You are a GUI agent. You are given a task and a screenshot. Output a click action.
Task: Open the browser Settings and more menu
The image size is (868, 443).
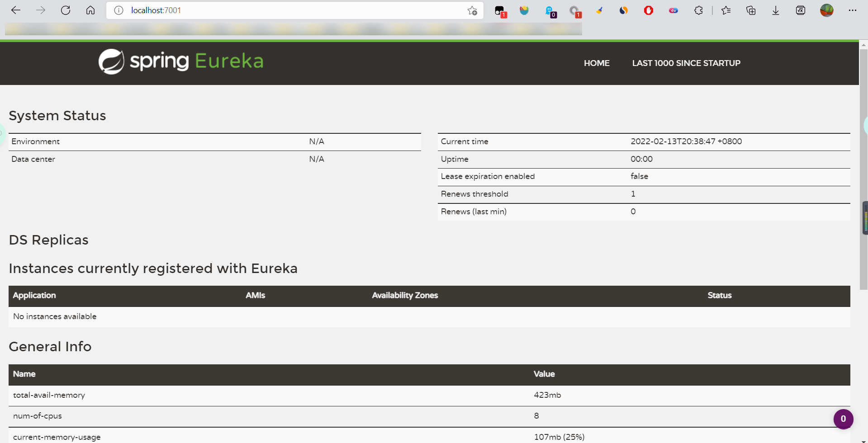pyautogui.click(x=852, y=10)
